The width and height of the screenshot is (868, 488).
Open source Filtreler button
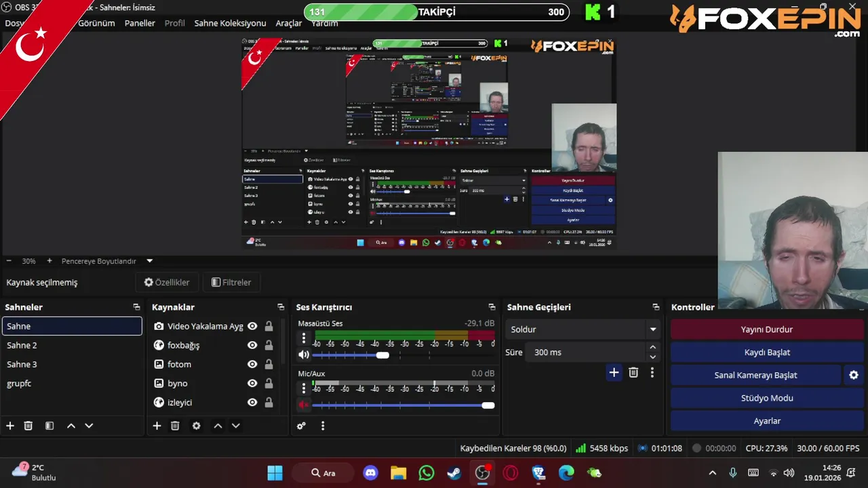pos(231,283)
